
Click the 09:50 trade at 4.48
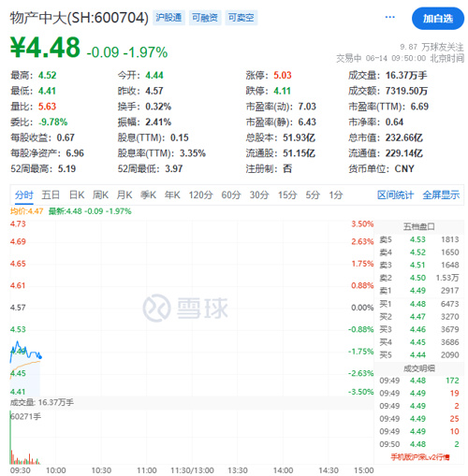(x=419, y=444)
